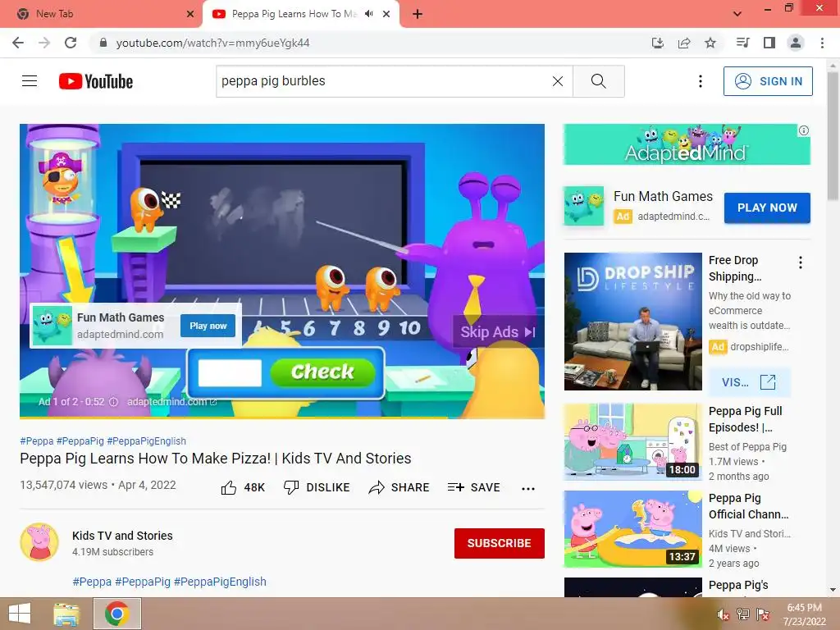The width and height of the screenshot is (840, 630).
Task: Click the green Check button in the ad
Action: [x=322, y=372]
